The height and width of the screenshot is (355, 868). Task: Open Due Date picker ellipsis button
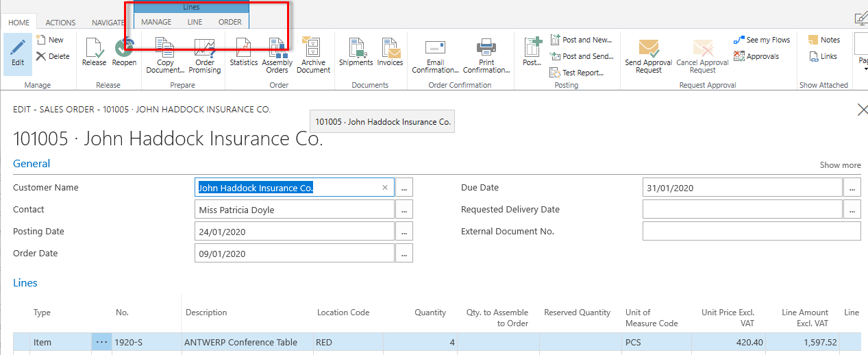(852, 188)
